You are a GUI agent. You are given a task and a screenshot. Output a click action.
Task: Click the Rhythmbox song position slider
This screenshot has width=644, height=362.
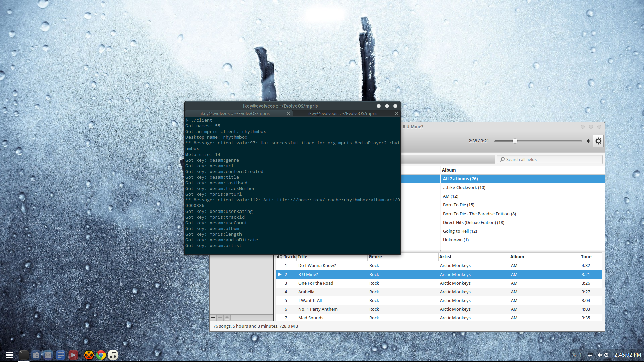538,141
